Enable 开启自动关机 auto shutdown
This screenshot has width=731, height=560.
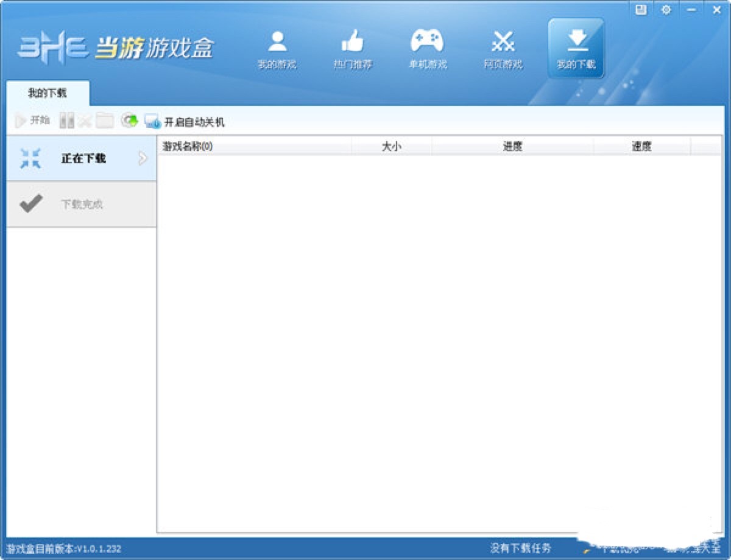point(185,122)
